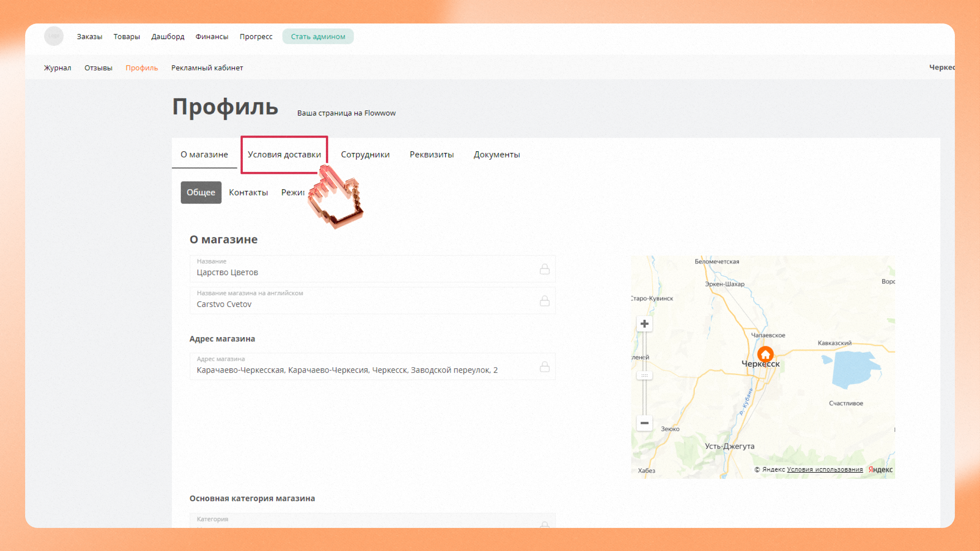Click the lock icon beside Название field
Screen dimensions: 980x551
(x=544, y=269)
